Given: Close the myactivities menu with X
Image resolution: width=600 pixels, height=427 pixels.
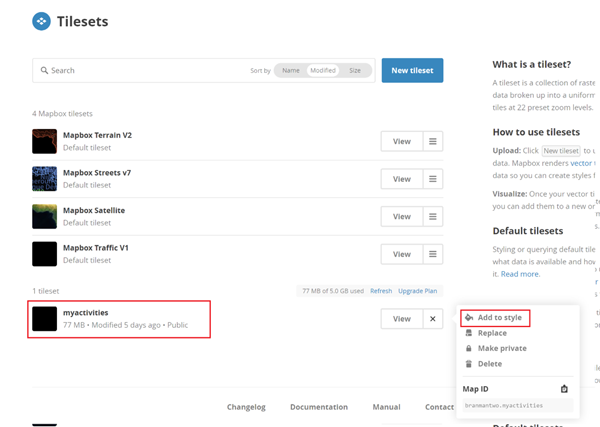Looking at the screenshot, I should [x=433, y=319].
